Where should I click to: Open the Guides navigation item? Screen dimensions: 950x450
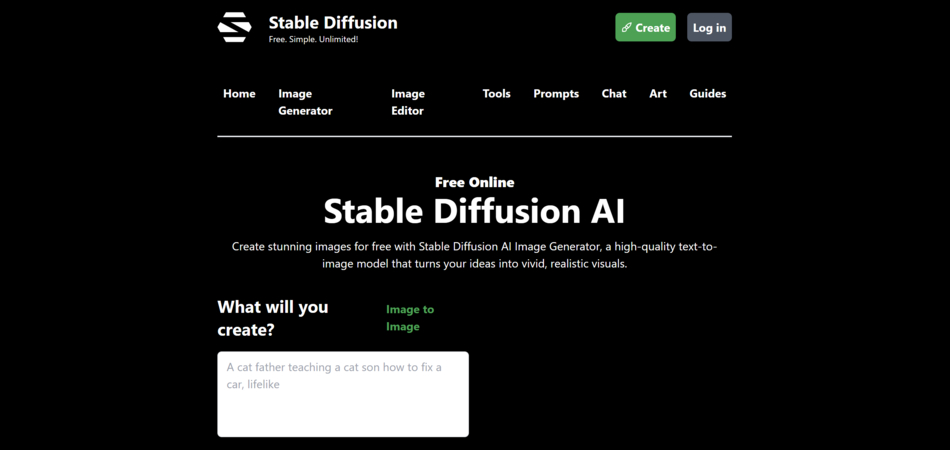pyautogui.click(x=708, y=94)
